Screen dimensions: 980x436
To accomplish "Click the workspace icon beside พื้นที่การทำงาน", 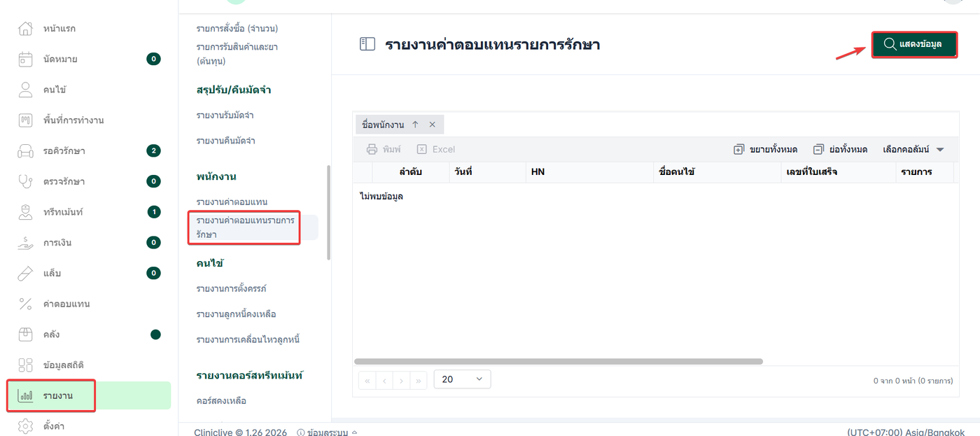I will click(x=25, y=120).
